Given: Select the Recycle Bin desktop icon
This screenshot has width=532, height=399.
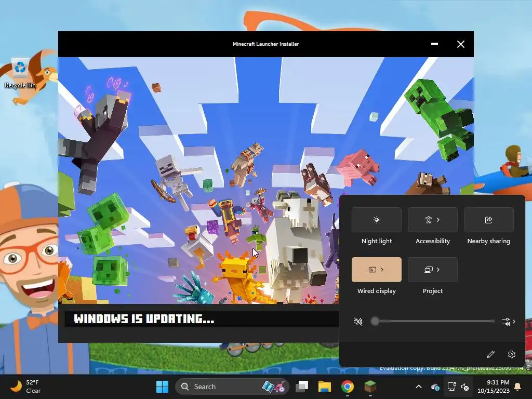Looking at the screenshot, I should click(x=20, y=73).
